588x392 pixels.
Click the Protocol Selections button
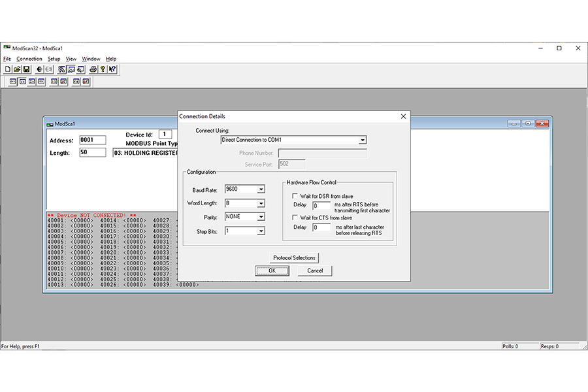coord(295,257)
